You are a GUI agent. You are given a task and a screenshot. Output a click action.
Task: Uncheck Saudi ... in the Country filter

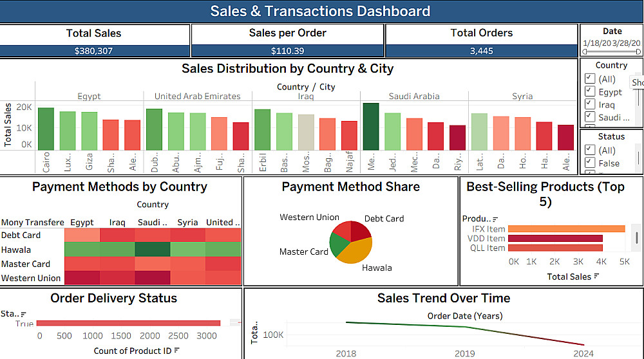pyautogui.click(x=590, y=116)
